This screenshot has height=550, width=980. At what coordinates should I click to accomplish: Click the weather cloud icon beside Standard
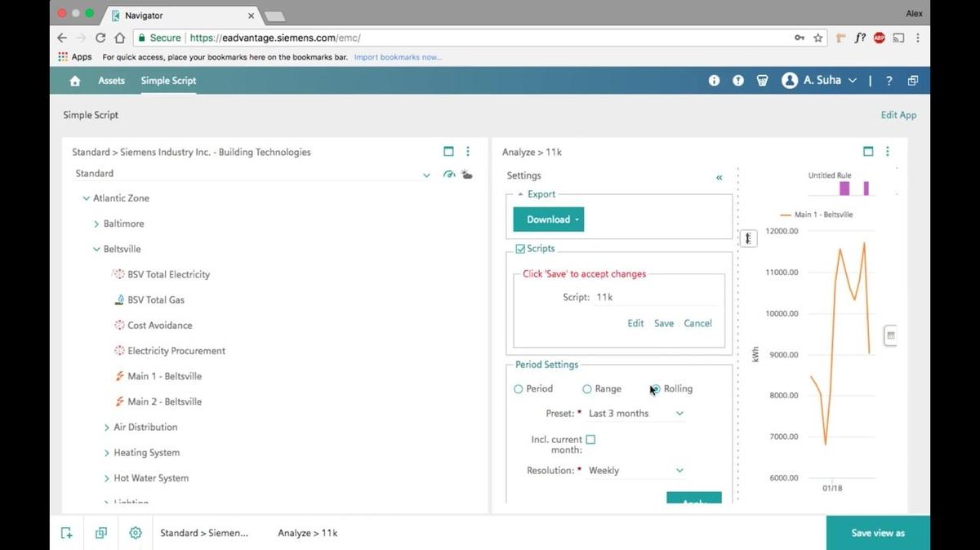pos(467,174)
